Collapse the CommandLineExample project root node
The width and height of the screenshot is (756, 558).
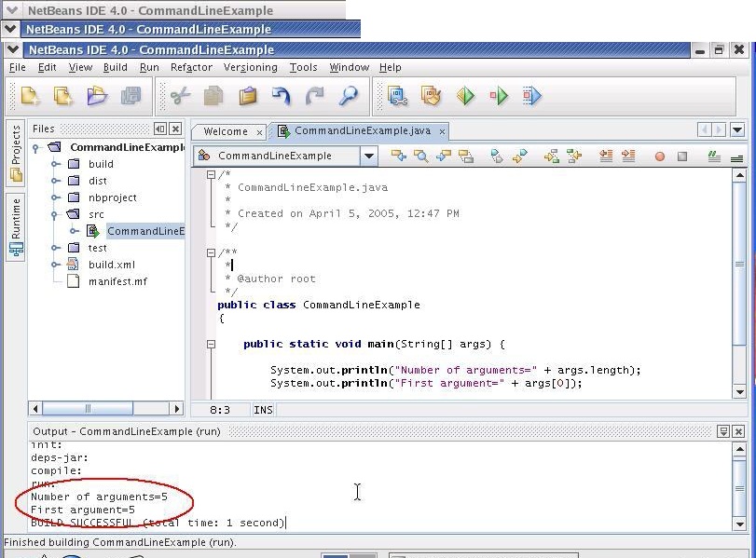point(35,148)
